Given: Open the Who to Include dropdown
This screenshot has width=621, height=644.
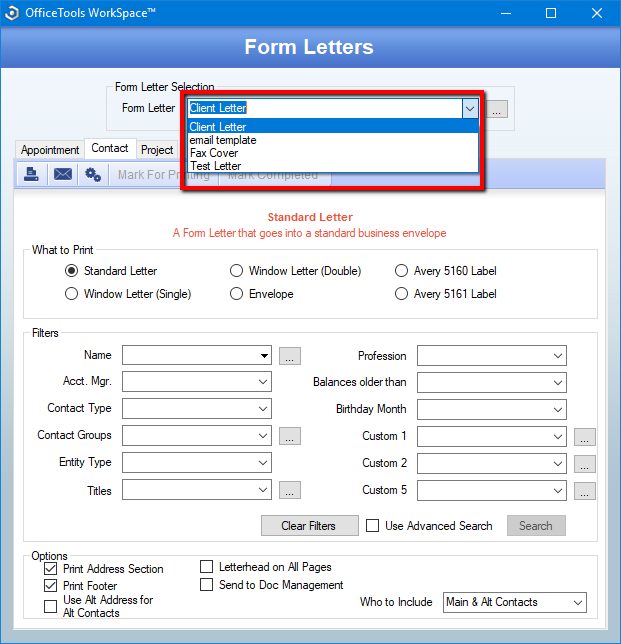Looking at the screenshot, I should (515, 603).
